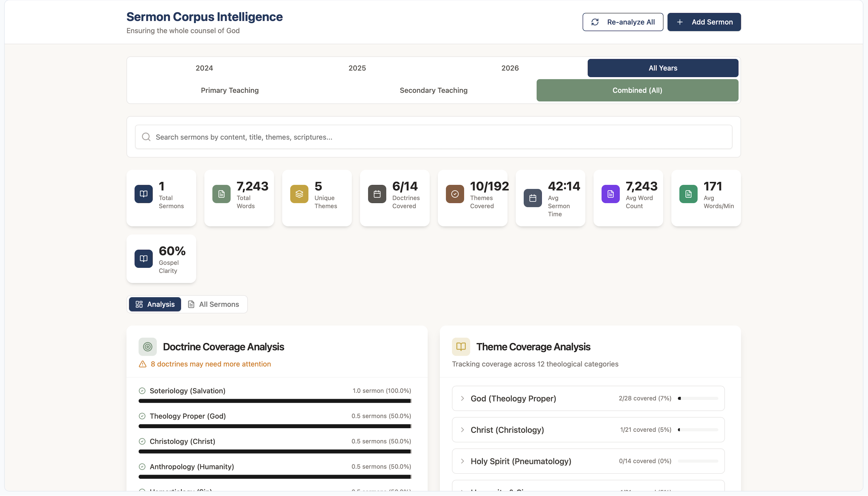This screenshot has width=868, height=496.
Task: Click the 42:14 Avg Sermon Time value
Action: [x=564, y=186]
